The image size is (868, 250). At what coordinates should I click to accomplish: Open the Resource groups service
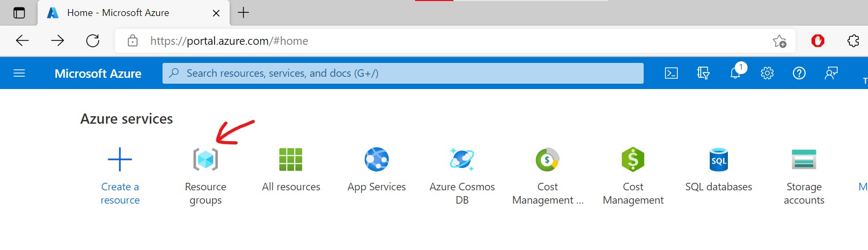[x=206, y=160]
